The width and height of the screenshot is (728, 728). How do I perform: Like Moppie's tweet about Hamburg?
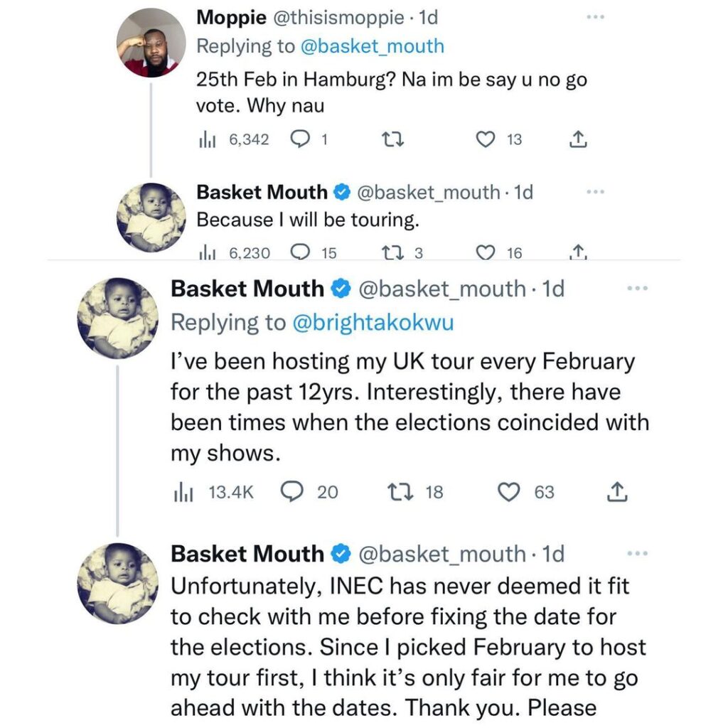coord(485,140)
